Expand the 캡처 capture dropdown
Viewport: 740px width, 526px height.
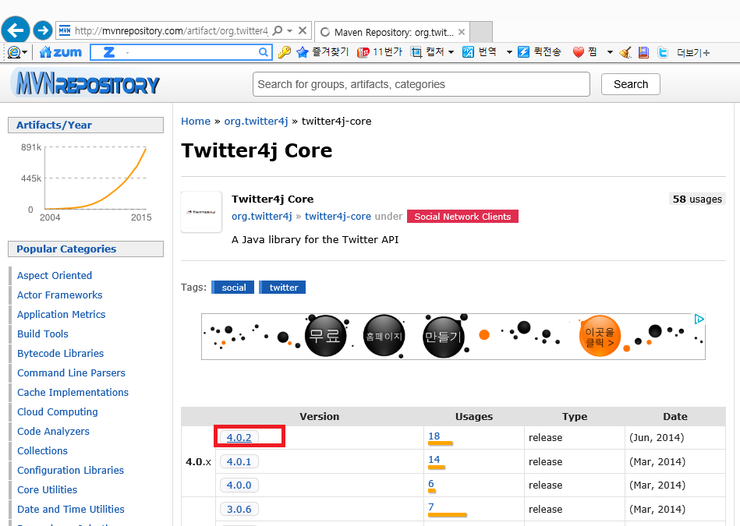451,52
